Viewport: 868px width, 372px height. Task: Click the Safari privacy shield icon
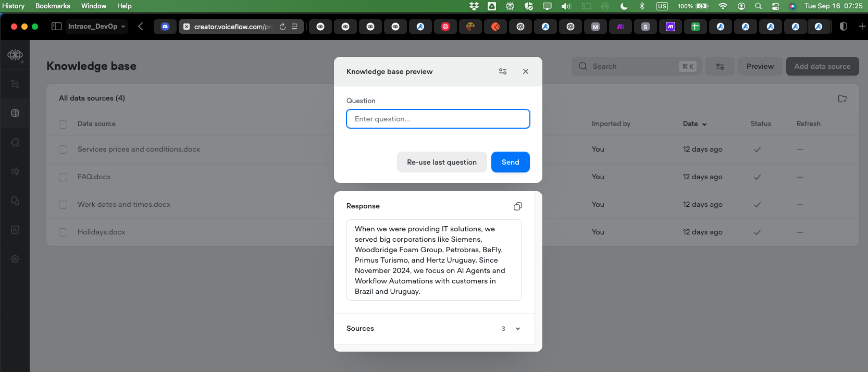coord(844,27)
